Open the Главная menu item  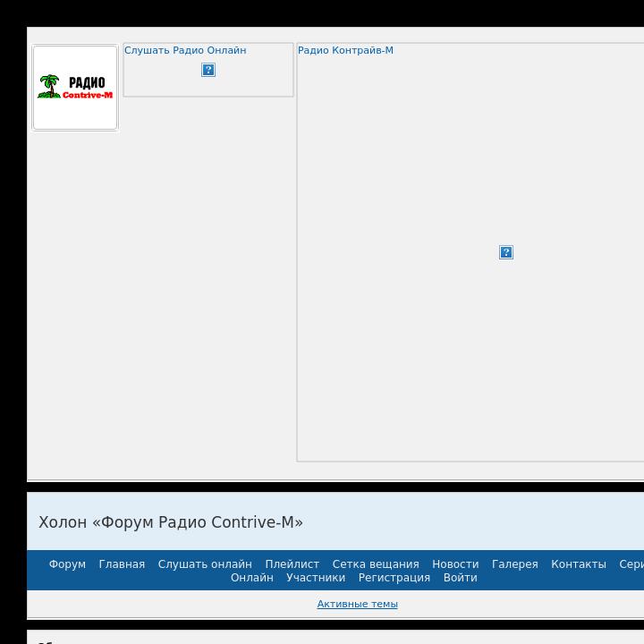click(122, 563)
